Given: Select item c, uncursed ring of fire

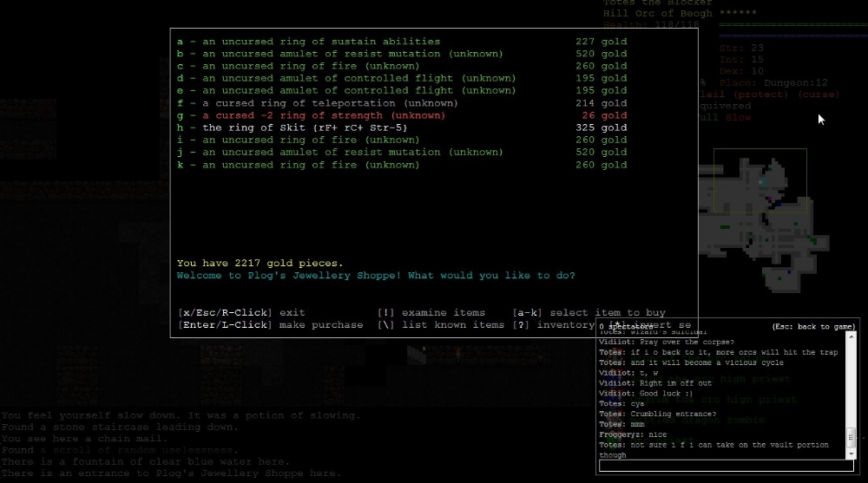Looking at the screenshot, I should click(402, 66).
